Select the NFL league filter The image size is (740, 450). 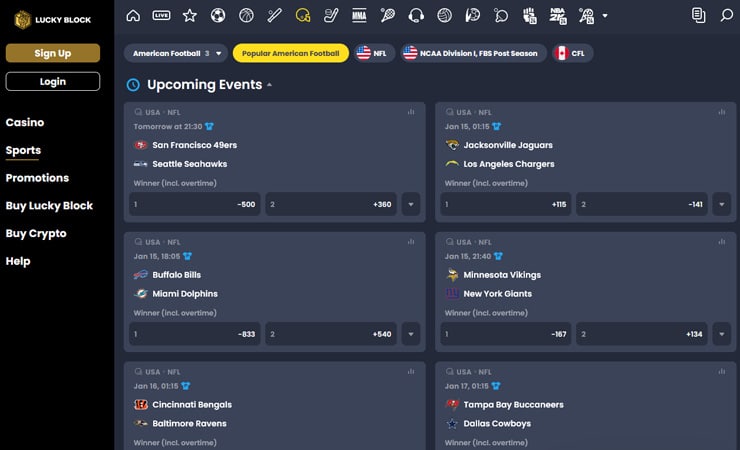(375, 53)
